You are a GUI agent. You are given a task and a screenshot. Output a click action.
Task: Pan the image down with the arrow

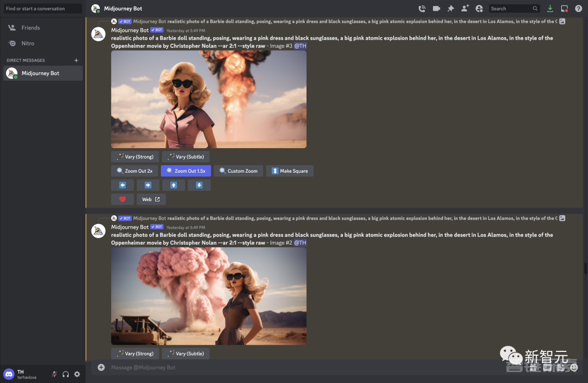[199, 185]
